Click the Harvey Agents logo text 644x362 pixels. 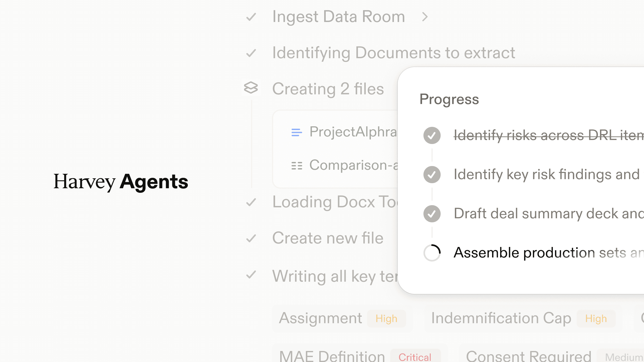(x=121, y=182)
